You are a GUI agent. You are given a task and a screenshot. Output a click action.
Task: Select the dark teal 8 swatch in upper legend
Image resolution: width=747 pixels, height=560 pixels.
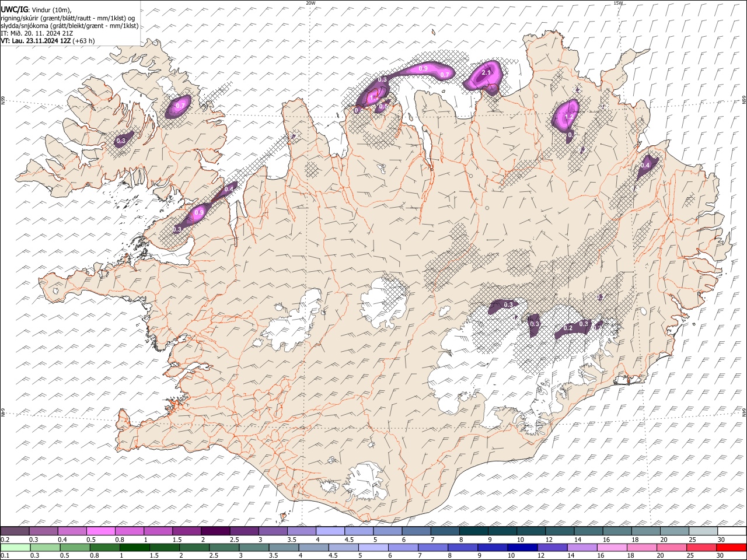[x=473, y=531]
